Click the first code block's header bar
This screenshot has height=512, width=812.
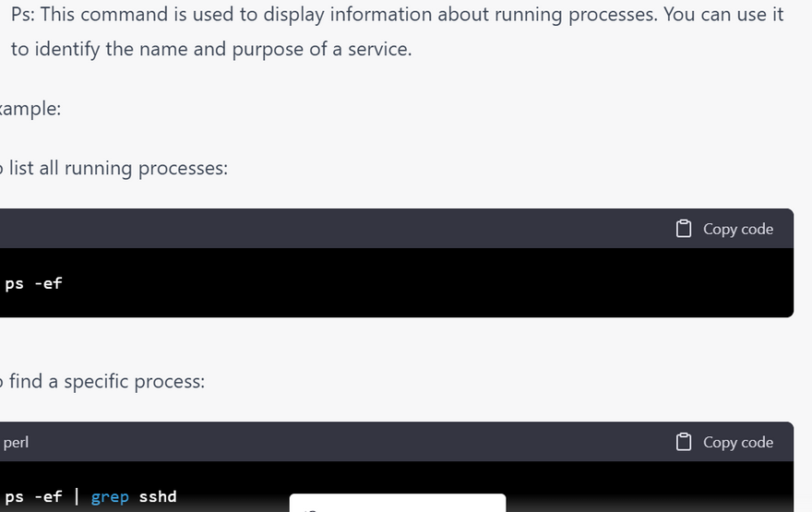point(369,229)
